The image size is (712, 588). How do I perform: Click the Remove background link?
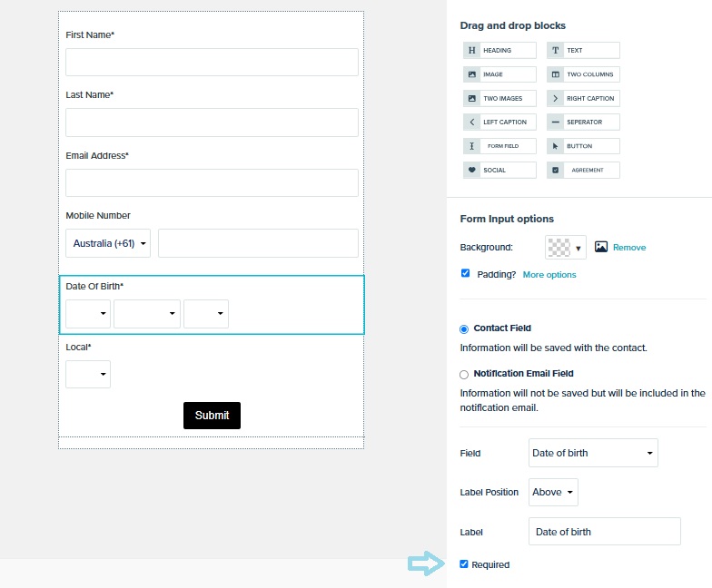[628, 247]
